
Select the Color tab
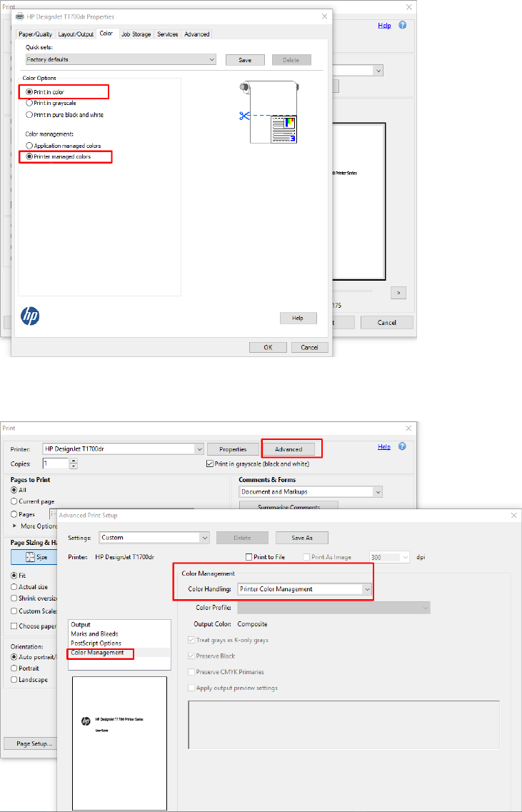pyautogui.click(x=106, y=34)
